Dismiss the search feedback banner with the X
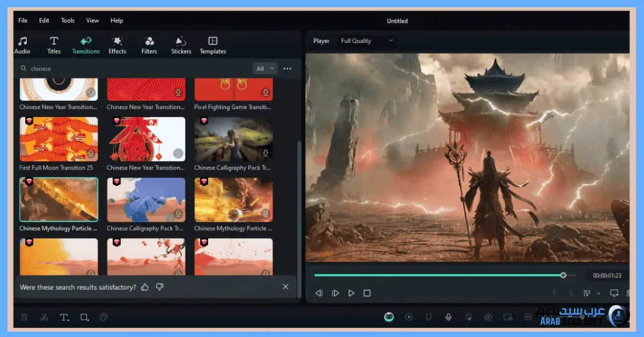Screen dimensions: 644x337 tap(286, 287)
